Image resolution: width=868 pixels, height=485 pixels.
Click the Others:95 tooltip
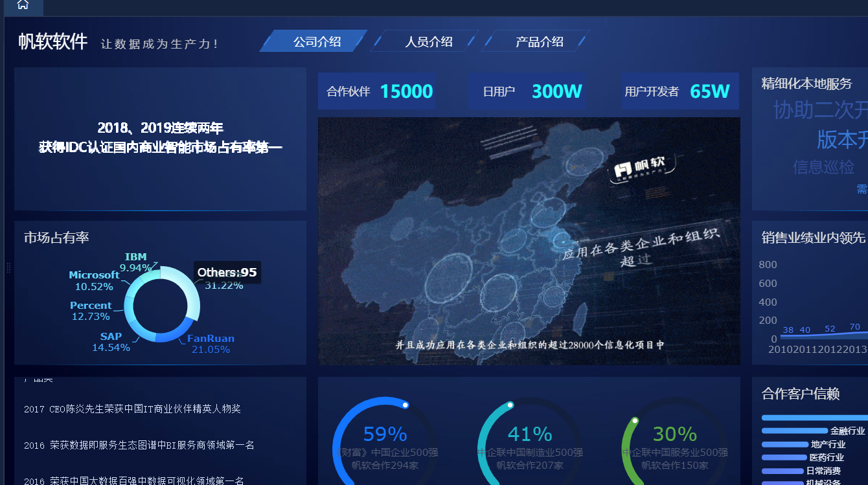coord(227,273)
